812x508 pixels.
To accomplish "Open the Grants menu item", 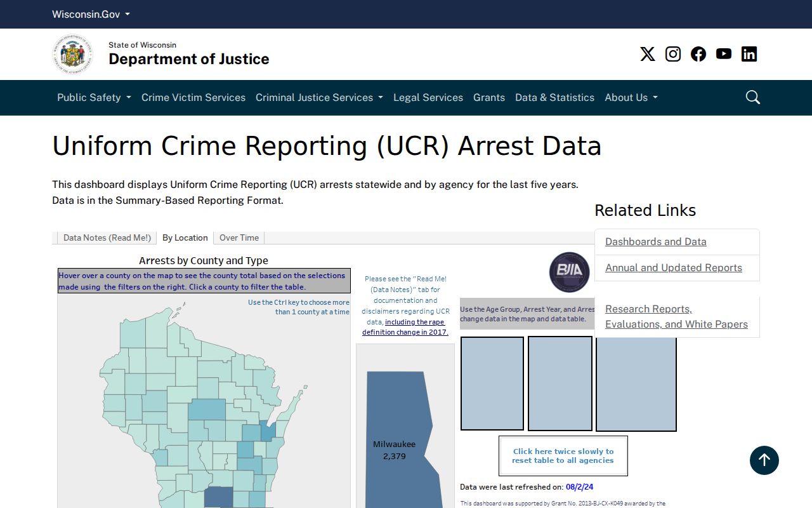I will (489, 97).
